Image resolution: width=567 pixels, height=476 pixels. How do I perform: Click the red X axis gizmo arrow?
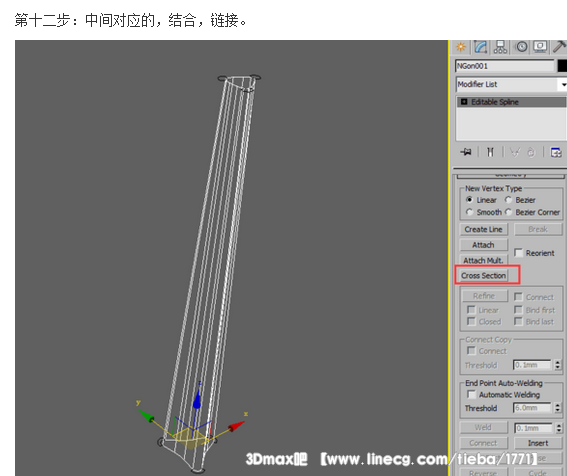click(237, 426)
